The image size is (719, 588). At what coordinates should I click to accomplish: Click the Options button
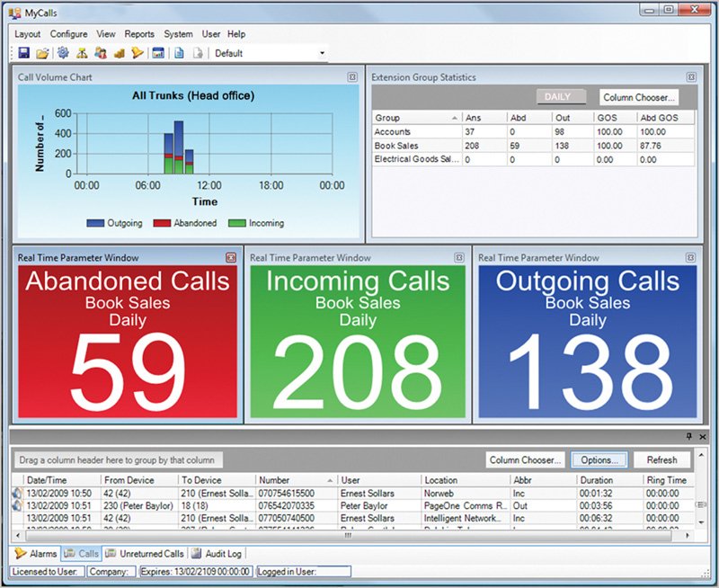[x=599, y=460]
